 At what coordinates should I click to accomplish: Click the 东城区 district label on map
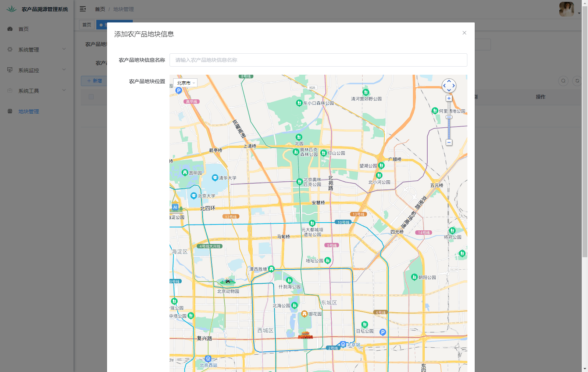coord(329,302)
